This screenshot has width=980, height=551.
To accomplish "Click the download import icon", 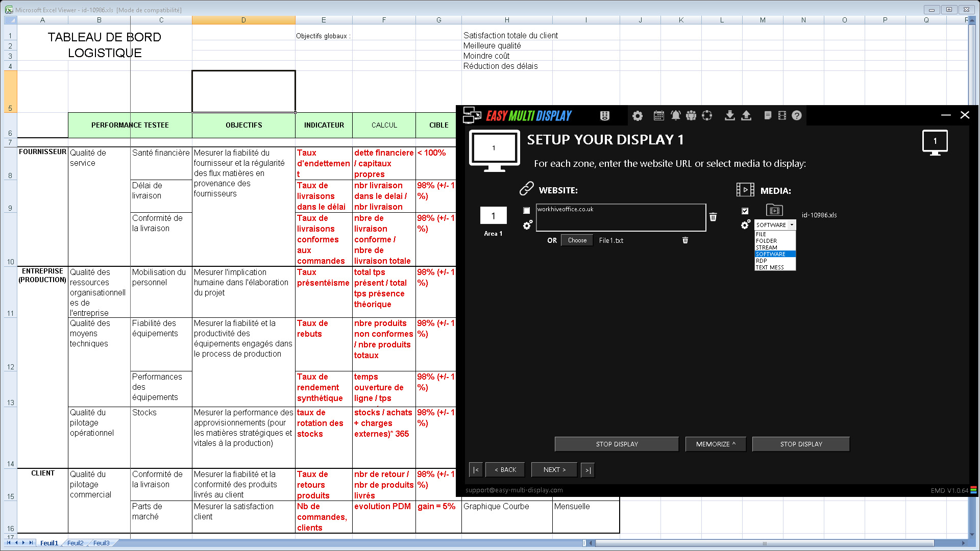I will click(x=730, y=116).
